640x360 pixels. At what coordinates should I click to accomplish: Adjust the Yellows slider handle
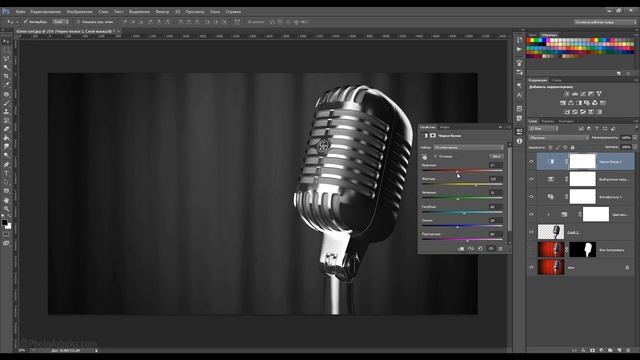[x=476, y=185]
